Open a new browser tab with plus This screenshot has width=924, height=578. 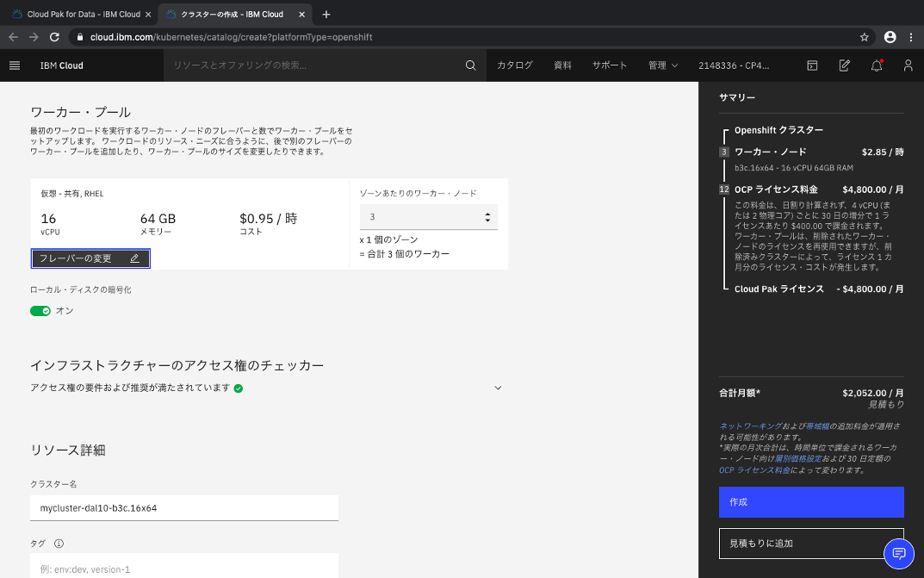(326, 14)
